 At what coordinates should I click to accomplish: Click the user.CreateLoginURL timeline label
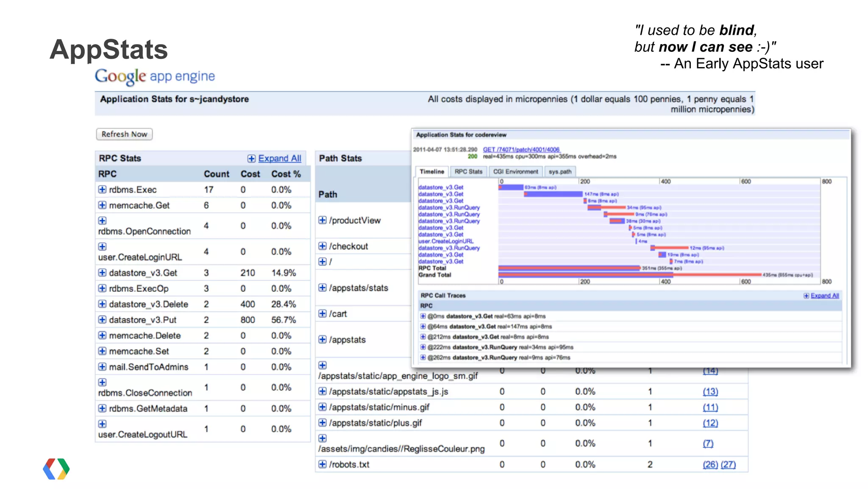[x=446, y=241]
